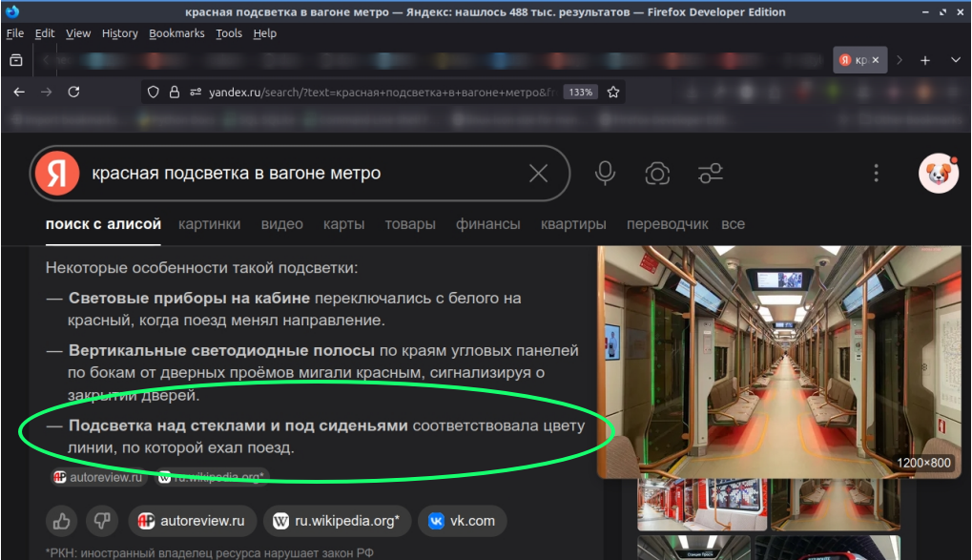The width and height of the screenshot is (972, 560).
Task: Open list all tabs dropdown arrow
Action: [956, 60]
